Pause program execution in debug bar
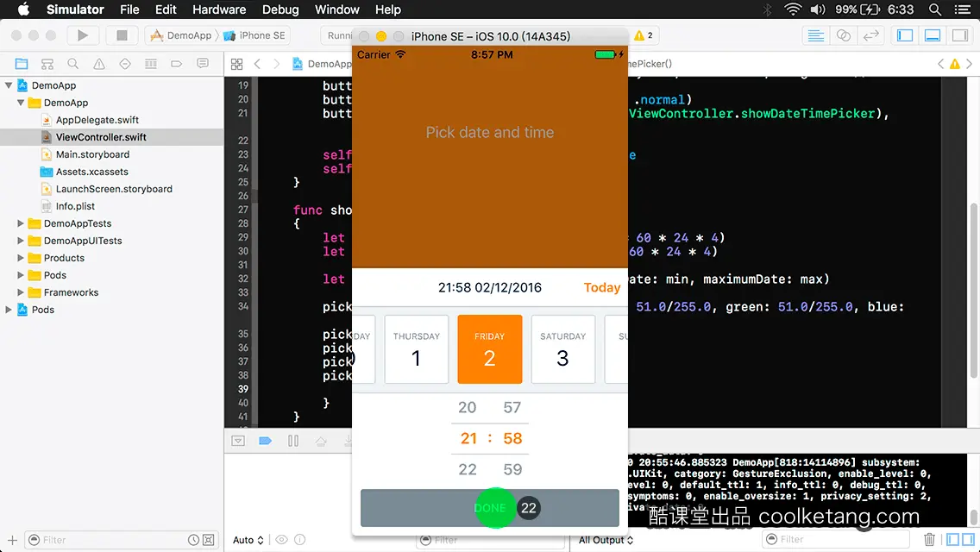This screenshot has height=552, width=980. [x=293, y=442]
